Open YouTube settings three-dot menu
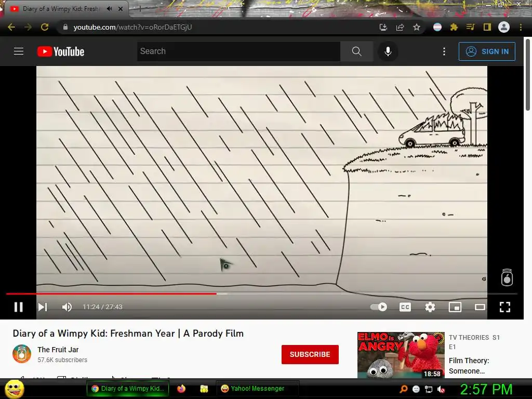This screenshot has height=399, width=532. [x=444, y=51]
